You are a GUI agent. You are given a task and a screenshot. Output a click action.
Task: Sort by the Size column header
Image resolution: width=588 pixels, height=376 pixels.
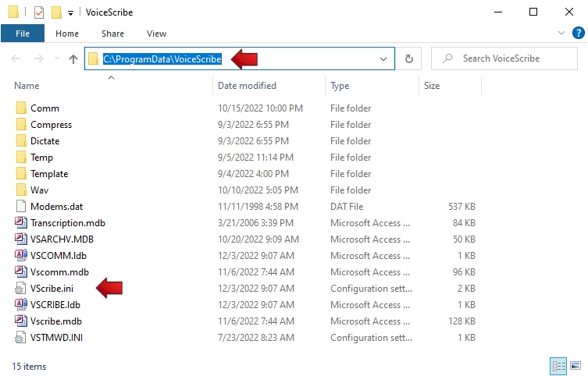(x=432, y=86)
